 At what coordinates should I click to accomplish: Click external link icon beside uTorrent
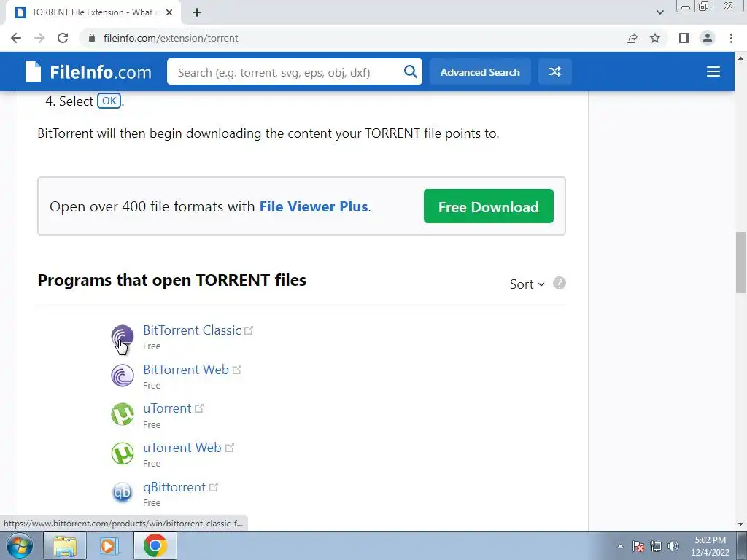point(199,408)
